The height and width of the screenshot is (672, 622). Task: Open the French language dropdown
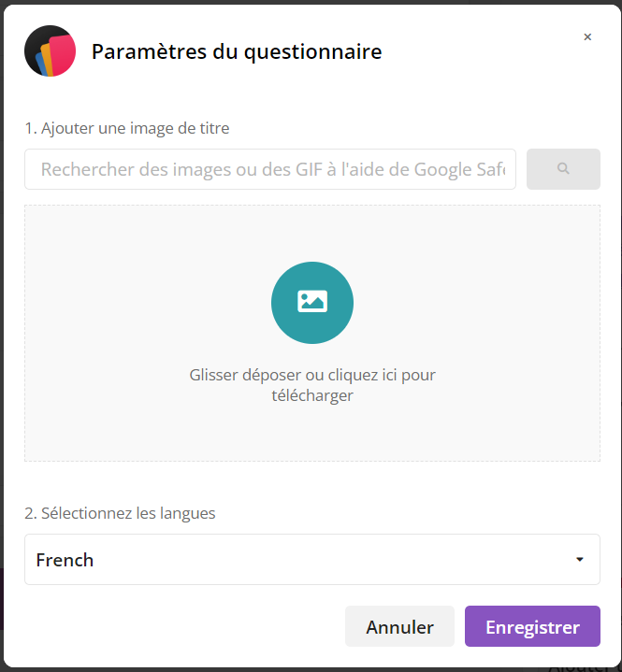(312, 559)
